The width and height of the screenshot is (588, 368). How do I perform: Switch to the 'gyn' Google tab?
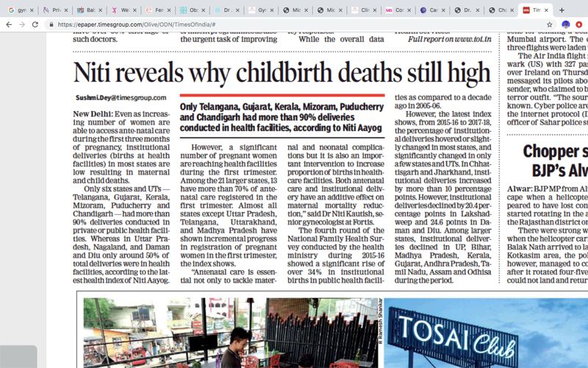18,10
